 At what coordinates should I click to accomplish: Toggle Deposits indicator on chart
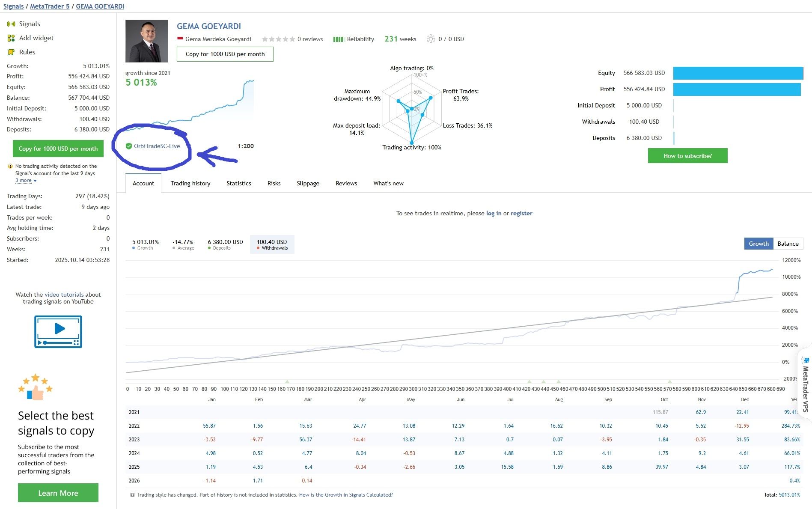[x=225, y=244]
